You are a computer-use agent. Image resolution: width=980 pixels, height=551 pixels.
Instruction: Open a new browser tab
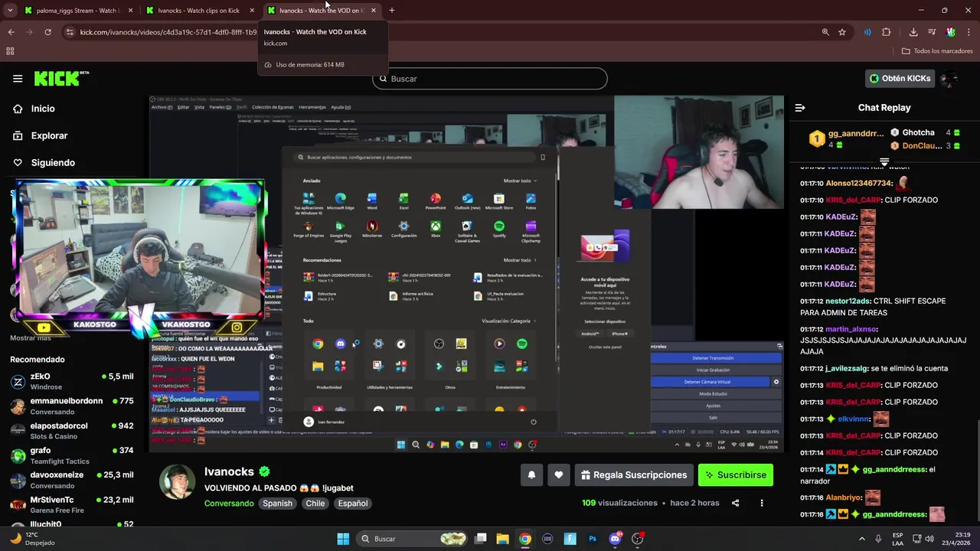(x=391, y=11)
